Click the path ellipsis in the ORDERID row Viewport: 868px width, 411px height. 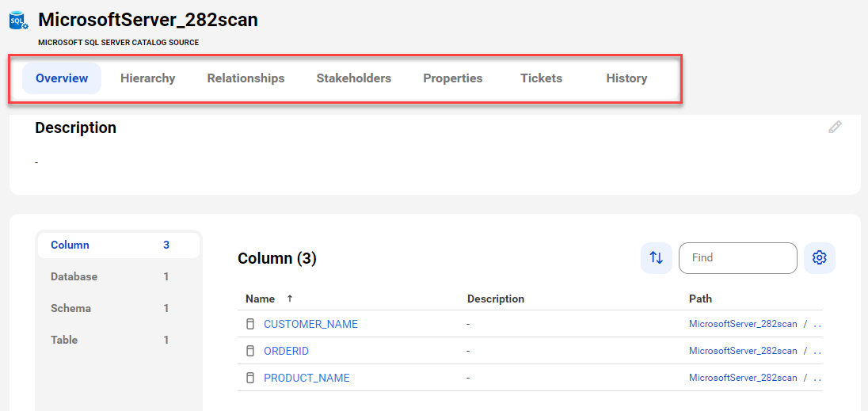(817, 351)
